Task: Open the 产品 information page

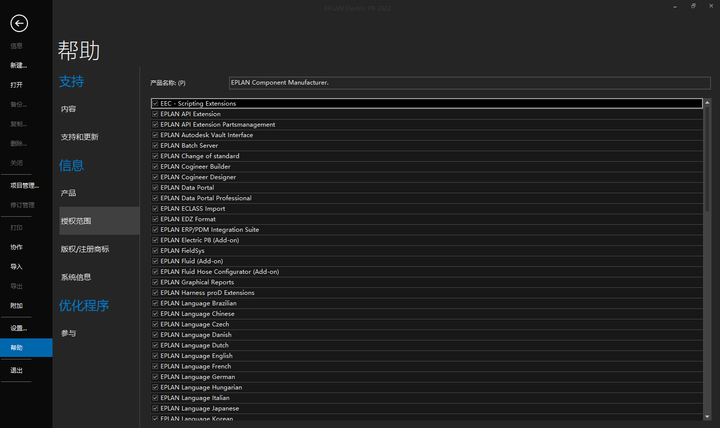Action: point(68,193)
